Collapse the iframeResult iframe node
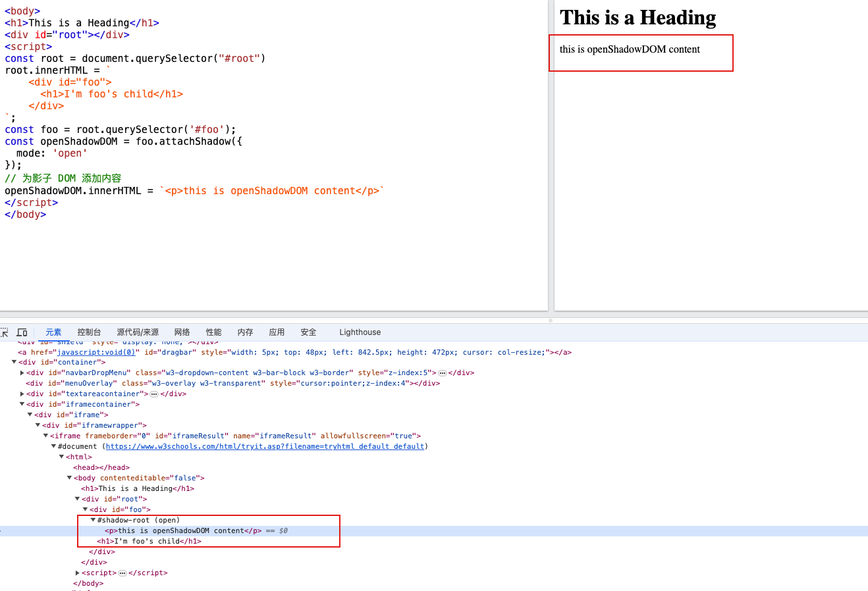The height and width of the screenshot is (591, 868). pyautogui.click(x=45, y=436)
